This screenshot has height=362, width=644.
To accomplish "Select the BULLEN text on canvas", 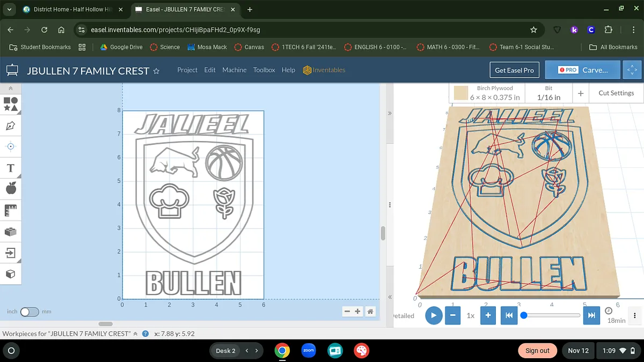I will tap(193, 283).
